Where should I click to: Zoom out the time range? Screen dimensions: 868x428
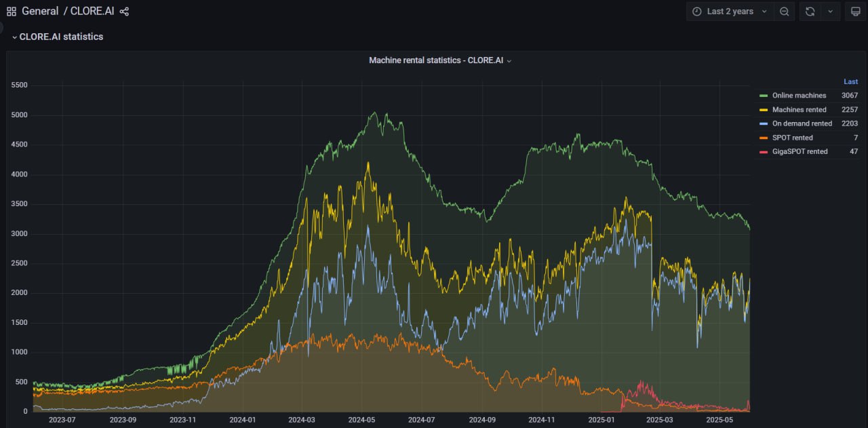tap(784, 12)
